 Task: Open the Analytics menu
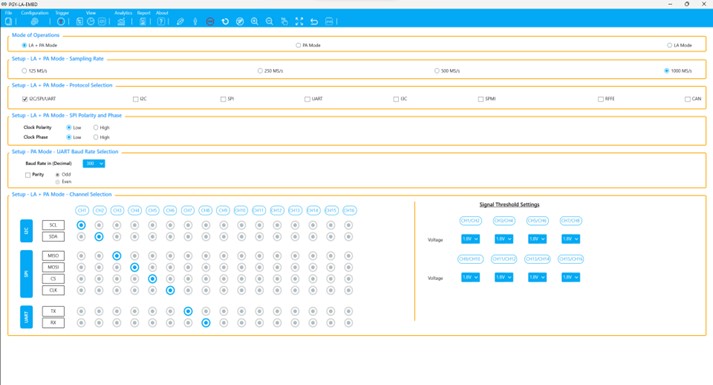[123, 13]
